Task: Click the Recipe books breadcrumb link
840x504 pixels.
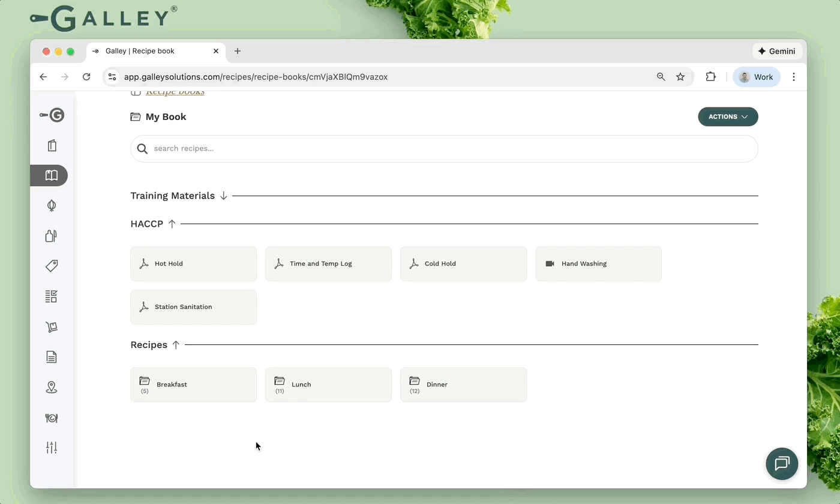Action: (x=175, y=92)
